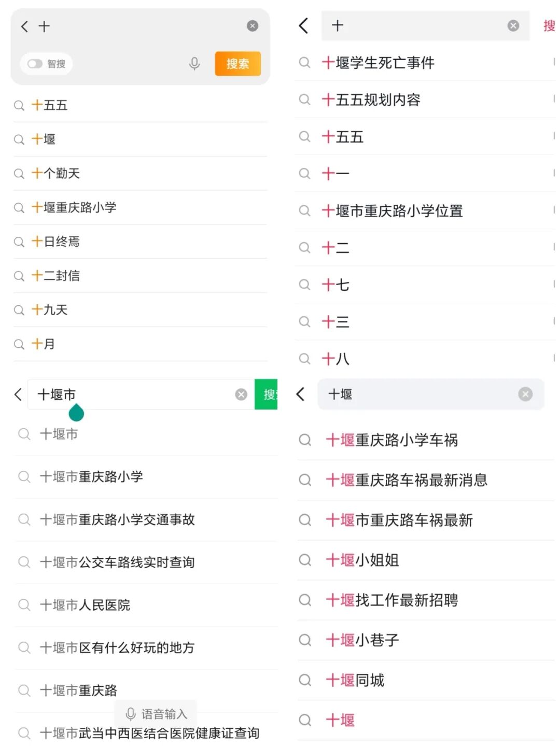Screen dimensions: 560x747
Task: Select suggestion 十堰找工作最新招聘
Action: 391,600
